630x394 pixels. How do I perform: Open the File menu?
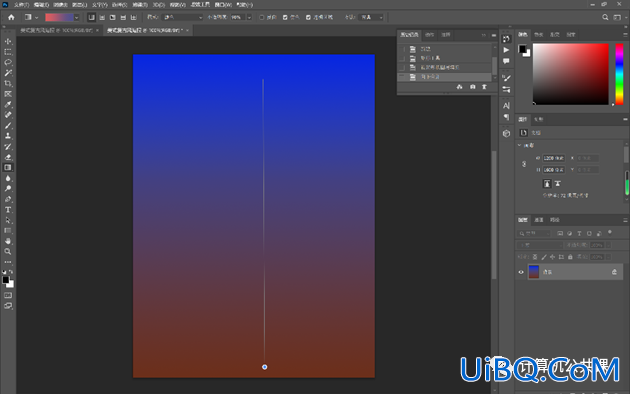21,5
